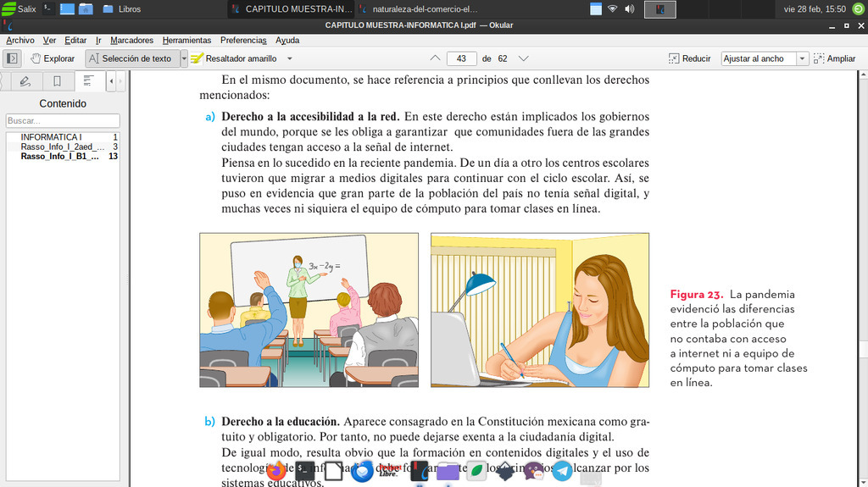
Task: Expand the highlighter annotation options arrow
Action: [290, 58]
